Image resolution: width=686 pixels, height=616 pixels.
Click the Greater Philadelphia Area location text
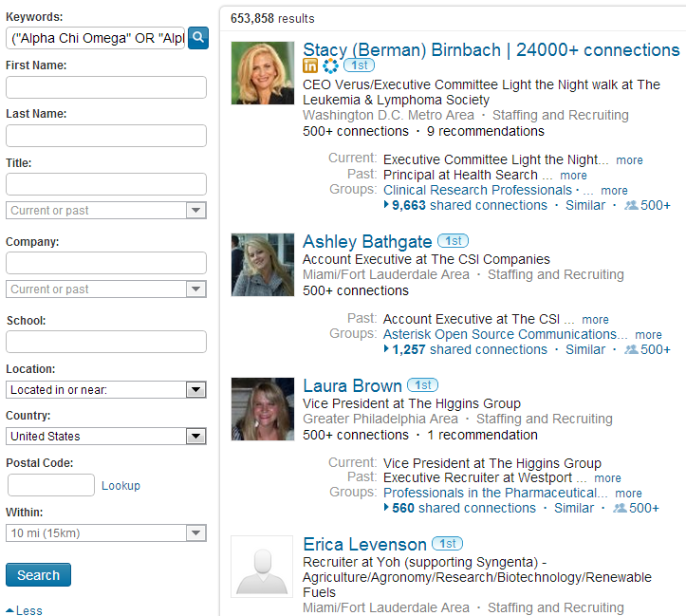pyautogui.click(x=380, y=419)
